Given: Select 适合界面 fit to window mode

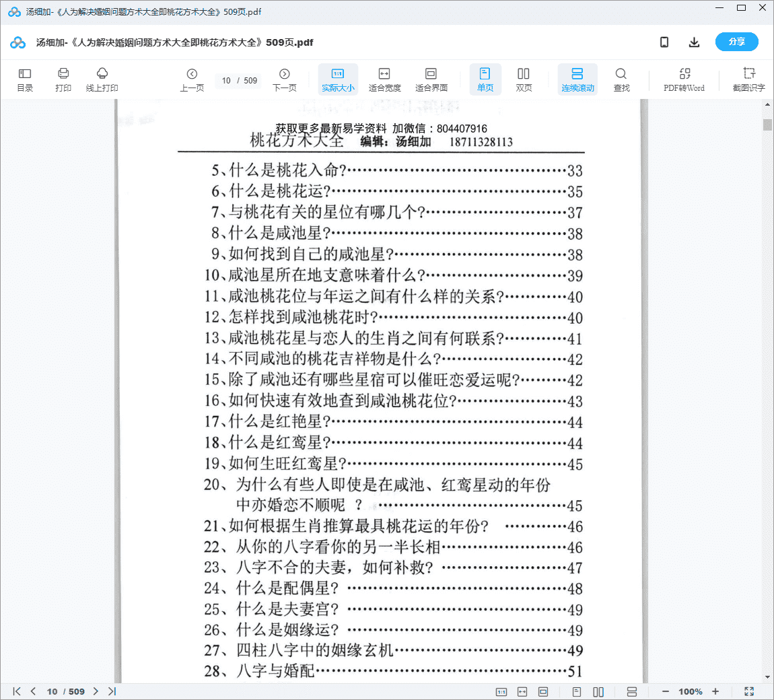Looking at the screenshot, I should tap(431, 79).
